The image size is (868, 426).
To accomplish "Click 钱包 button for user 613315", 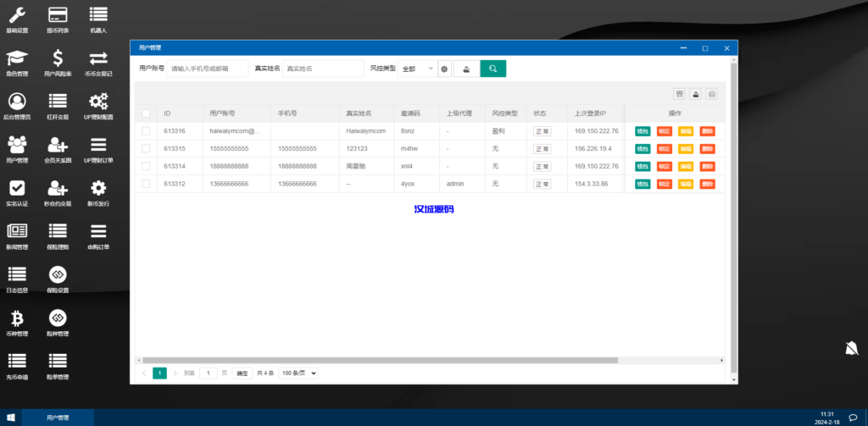I will (643, 149).
